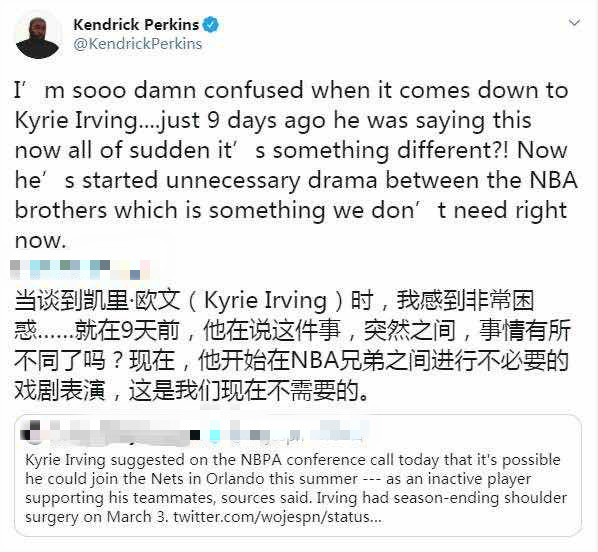Click blurred cyan badge in quoted tweet header
598x552 pixels.
[x=215, y=435]
